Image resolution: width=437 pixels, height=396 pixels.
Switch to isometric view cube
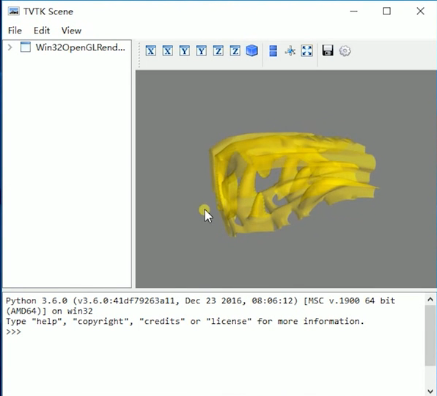pos(252,51)
